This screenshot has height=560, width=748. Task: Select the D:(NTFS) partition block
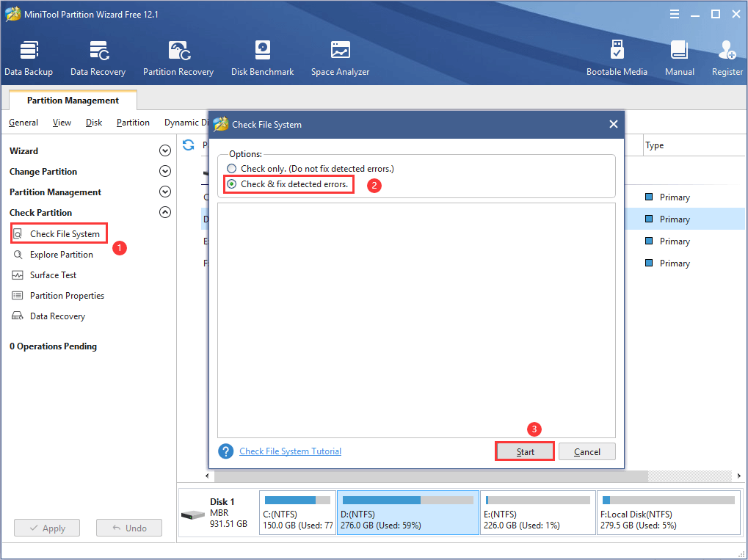tap(408, 513)
